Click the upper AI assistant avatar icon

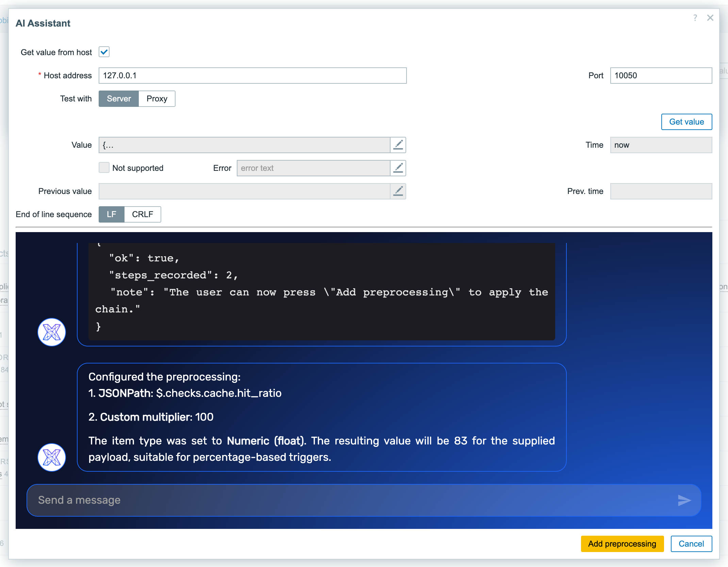click(x=52, y=332)
